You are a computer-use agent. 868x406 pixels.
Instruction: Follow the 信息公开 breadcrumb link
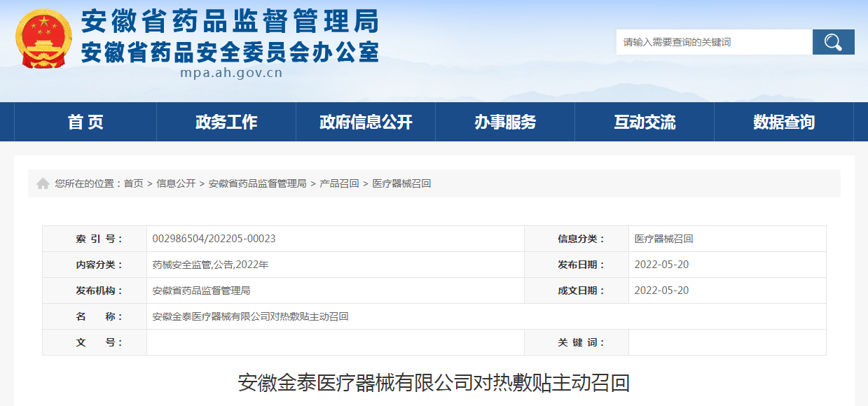(x=176, y=183)
